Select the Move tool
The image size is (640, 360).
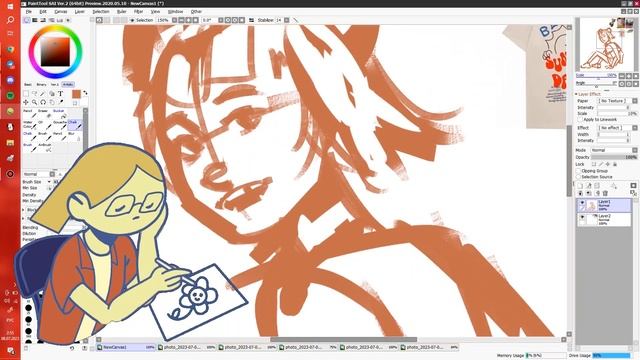[26, 102]
